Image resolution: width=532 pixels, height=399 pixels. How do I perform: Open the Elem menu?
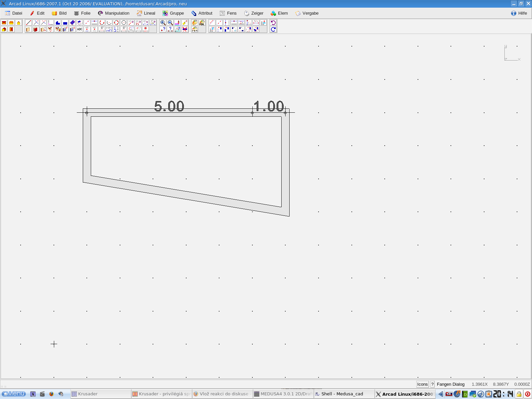point(279,13)
